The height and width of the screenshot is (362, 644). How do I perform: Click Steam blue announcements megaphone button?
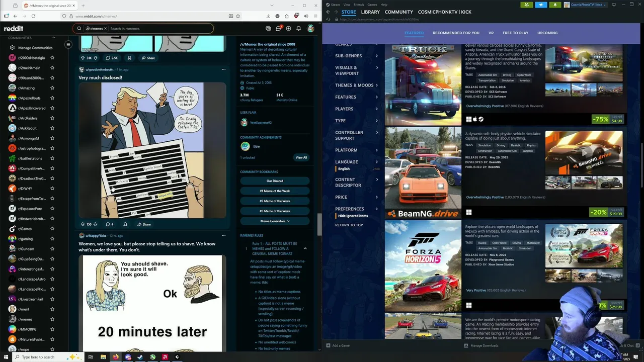(x=541, y=5)
